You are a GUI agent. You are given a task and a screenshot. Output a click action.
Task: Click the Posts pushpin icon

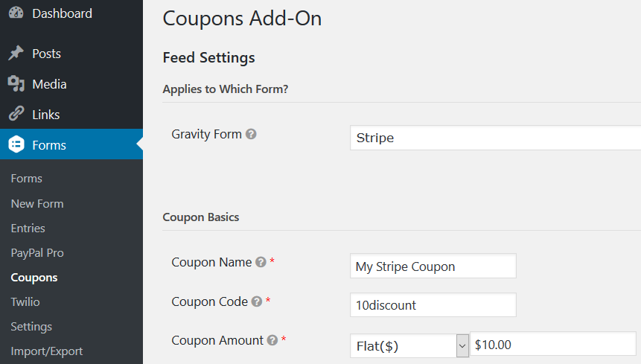[x=16, y=53]
